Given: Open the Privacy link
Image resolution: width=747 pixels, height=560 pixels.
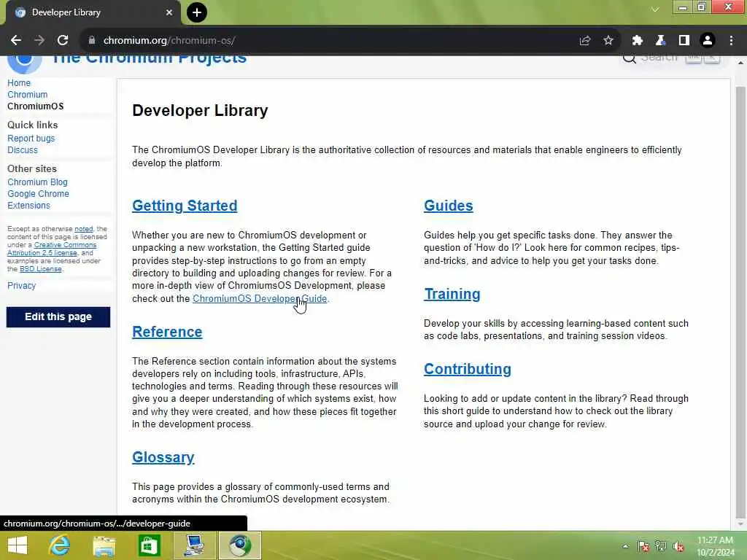Looking at the screenshot, I should pyautogui.click(x=21, y=286).
